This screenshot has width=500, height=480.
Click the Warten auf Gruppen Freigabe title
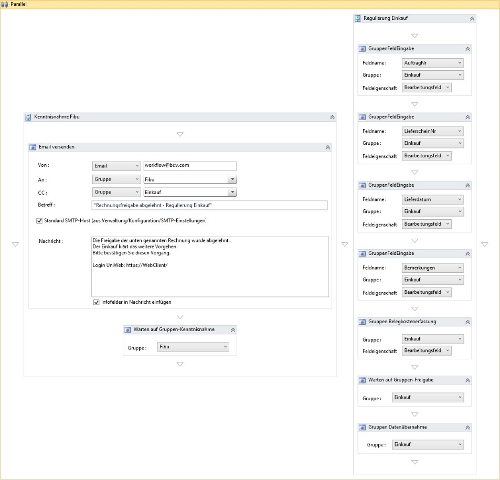pos(400,380)
